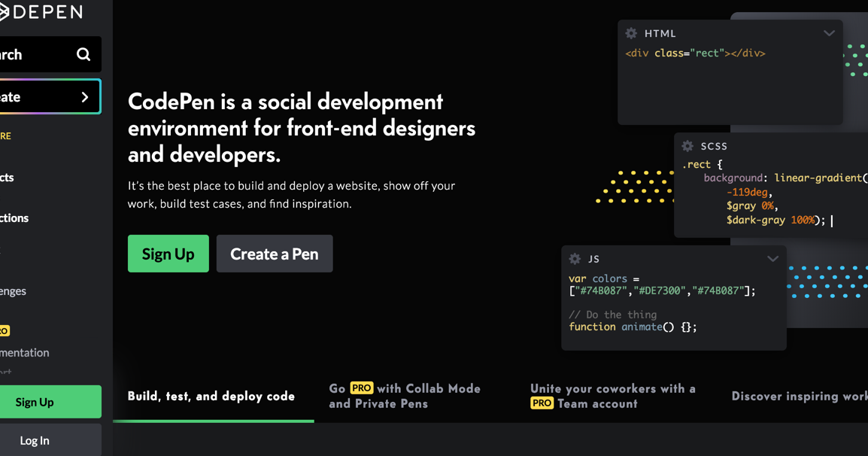
Task: Select the Go PRO with Collab Mode tab
Action: (x=405, y=396)
